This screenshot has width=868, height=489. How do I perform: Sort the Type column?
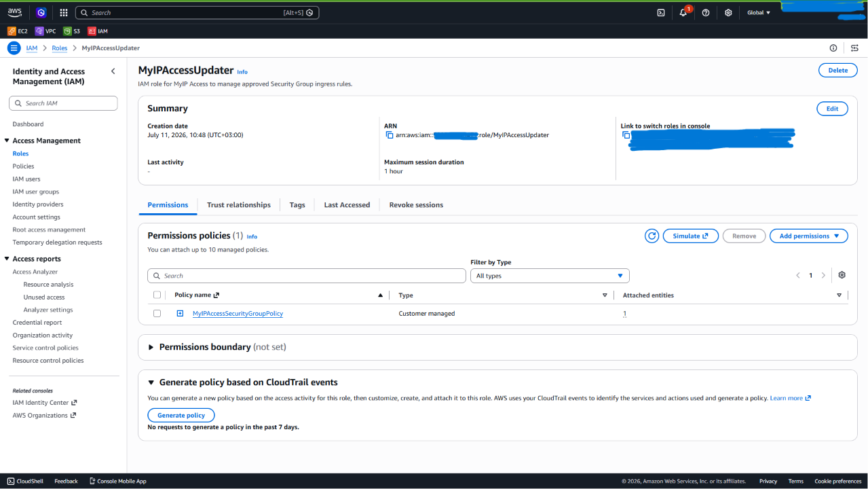point(605,295)
